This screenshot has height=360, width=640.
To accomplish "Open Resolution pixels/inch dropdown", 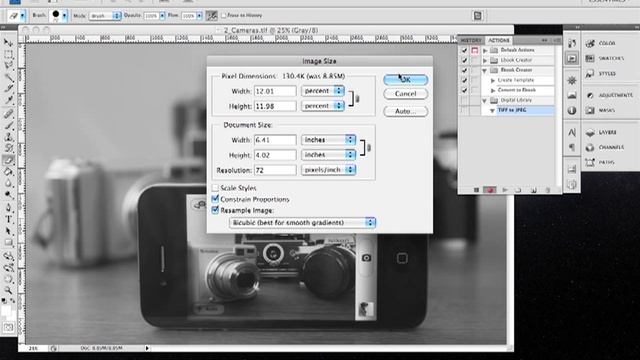I will pos(329,170).
